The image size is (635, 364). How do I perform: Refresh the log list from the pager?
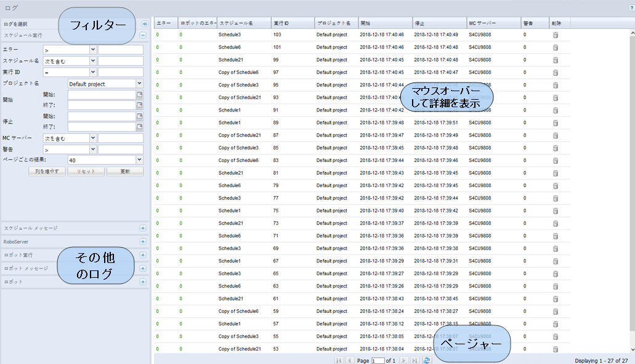point(427,360)
